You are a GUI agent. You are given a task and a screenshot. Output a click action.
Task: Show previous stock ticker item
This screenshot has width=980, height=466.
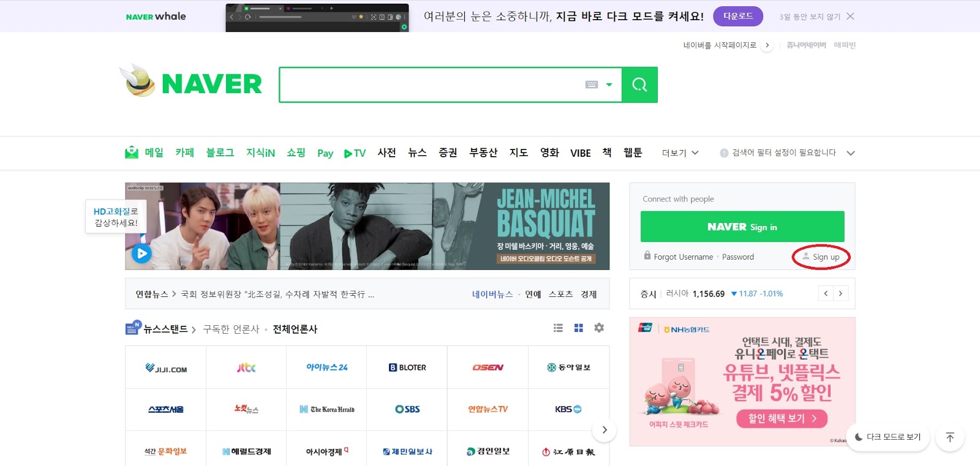tap(826, 293)
